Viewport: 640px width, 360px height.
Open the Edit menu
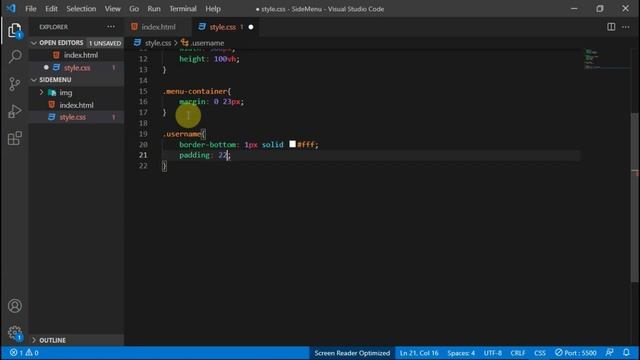point(51,9)
